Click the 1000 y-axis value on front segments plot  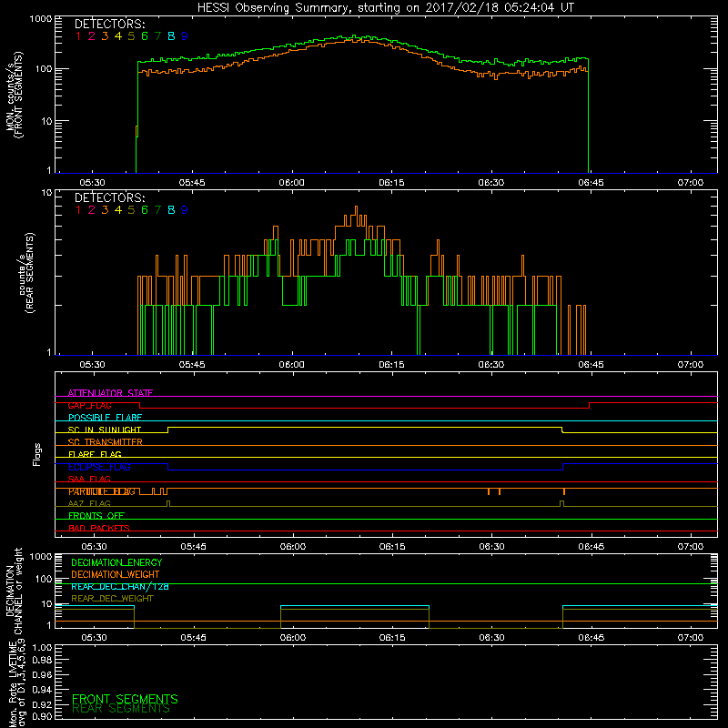41,19
